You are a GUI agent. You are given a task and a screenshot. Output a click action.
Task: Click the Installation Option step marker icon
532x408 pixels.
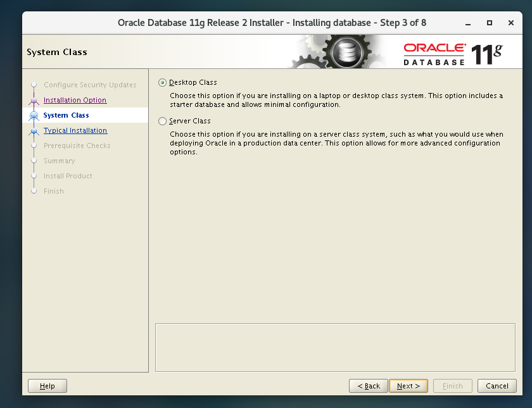click(34, 101)
